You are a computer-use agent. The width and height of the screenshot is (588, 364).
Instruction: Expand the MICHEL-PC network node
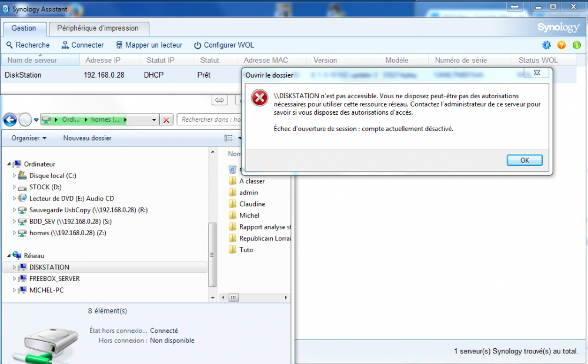14,290
